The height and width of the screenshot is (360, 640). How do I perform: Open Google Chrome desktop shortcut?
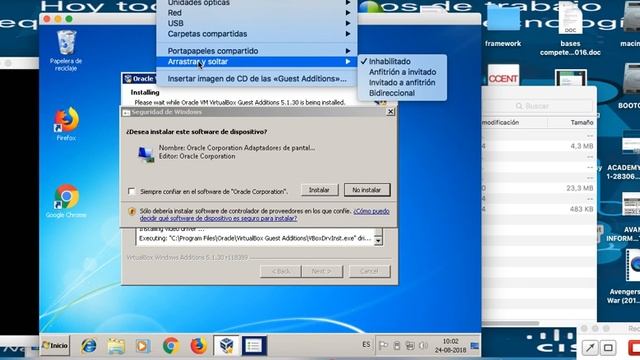pos(66,201)
